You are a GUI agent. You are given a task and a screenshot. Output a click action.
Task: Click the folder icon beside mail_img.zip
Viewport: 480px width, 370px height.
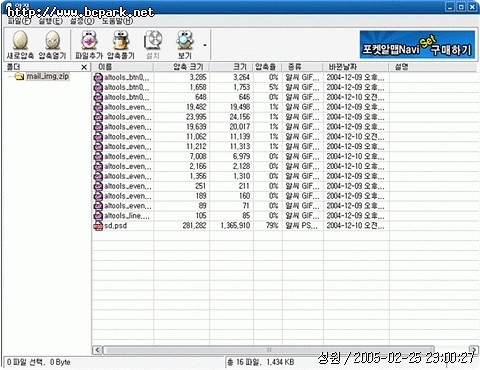coord(19,77)
